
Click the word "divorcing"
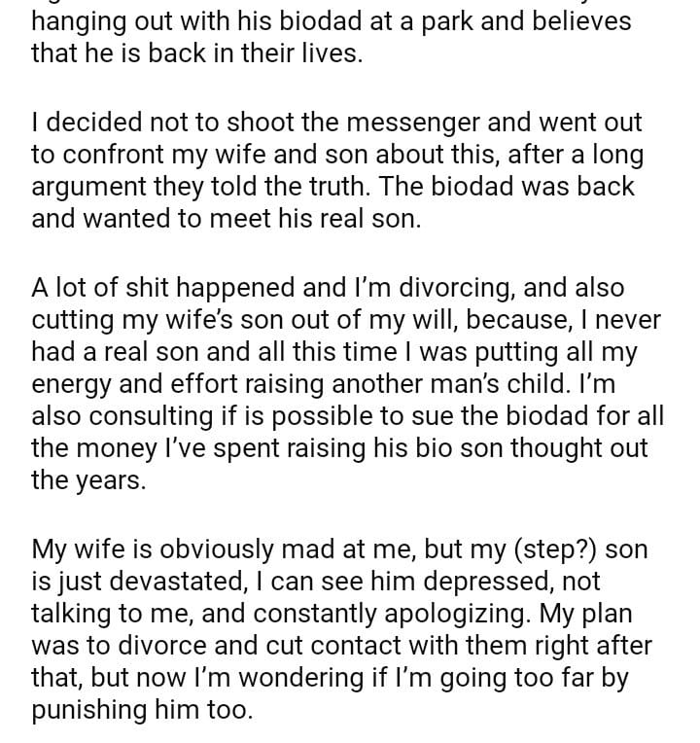tap(456, 289)
